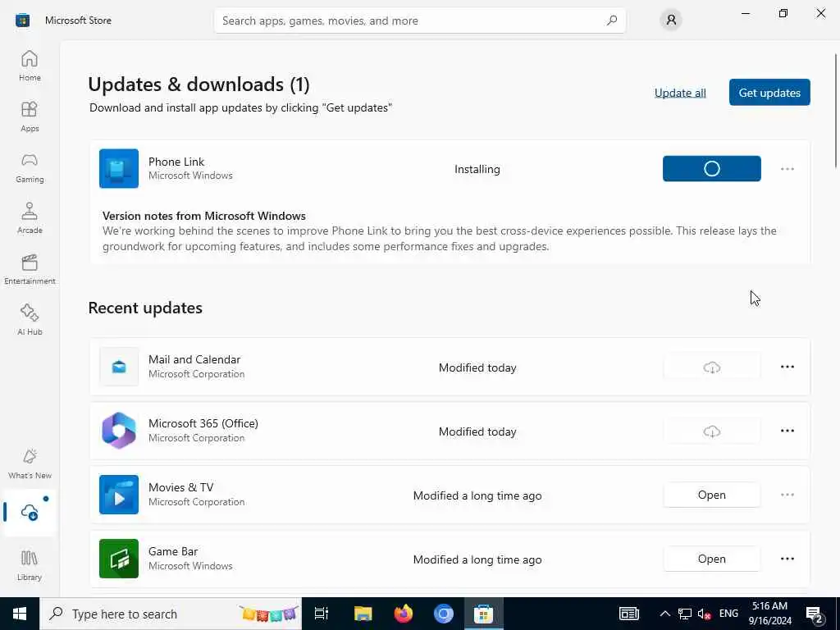Click the network status tray icon
The image size is (840, 630).
685,614
